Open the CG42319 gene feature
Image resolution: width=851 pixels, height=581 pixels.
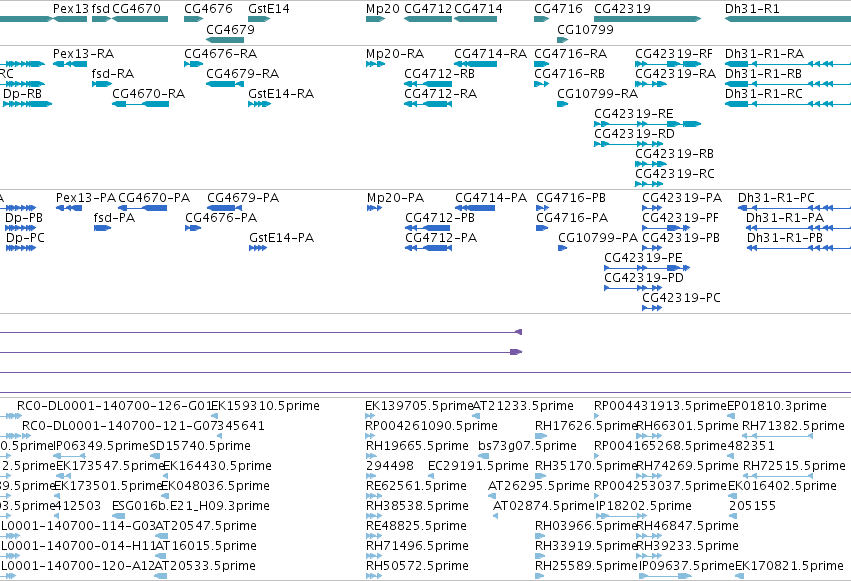point(647,19)
